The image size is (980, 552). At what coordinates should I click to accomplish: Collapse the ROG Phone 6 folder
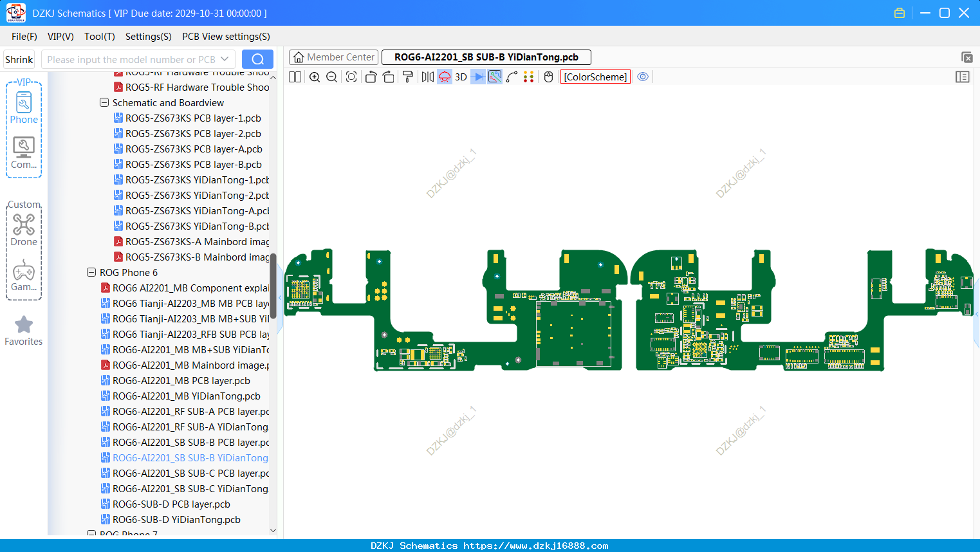click(x=91, y=272)
